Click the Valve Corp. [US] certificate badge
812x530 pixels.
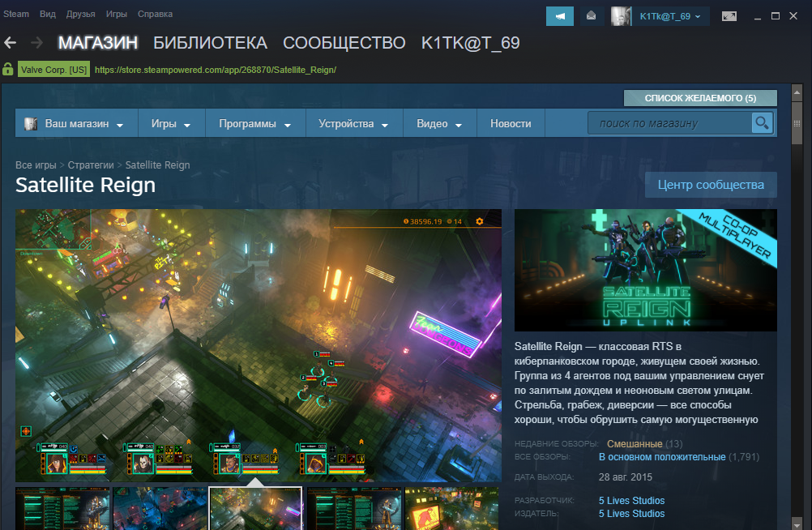pos(53,70)
